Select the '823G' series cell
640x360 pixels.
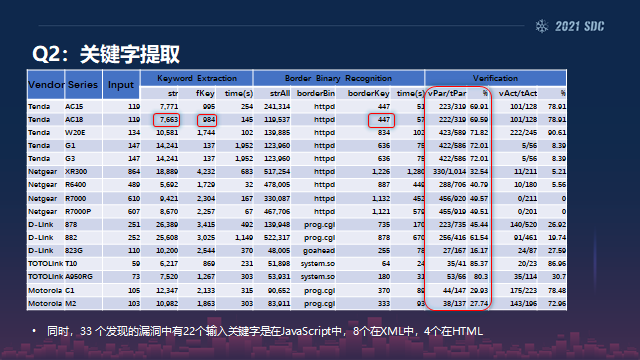(74, 251)
